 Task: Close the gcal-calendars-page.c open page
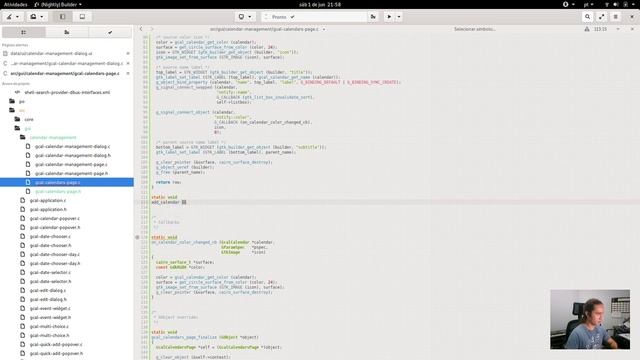click(128, 73)
